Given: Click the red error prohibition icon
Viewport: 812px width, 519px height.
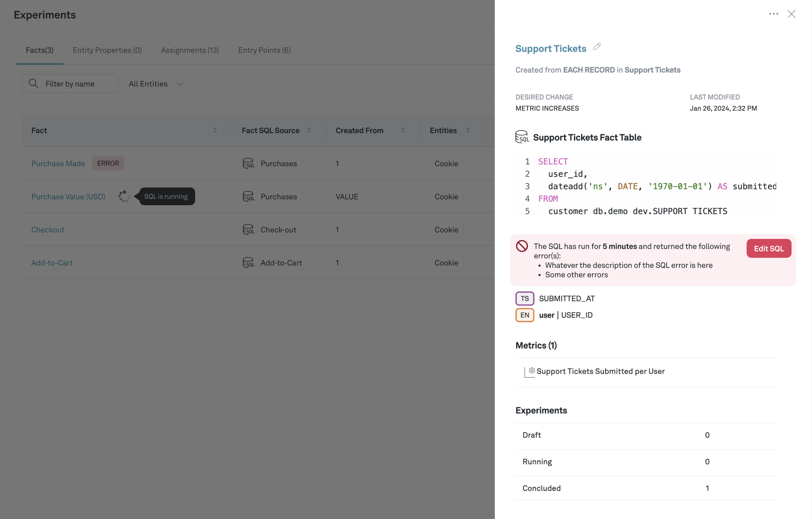Looking at the screenshot, I should click(x=522, y=246).
